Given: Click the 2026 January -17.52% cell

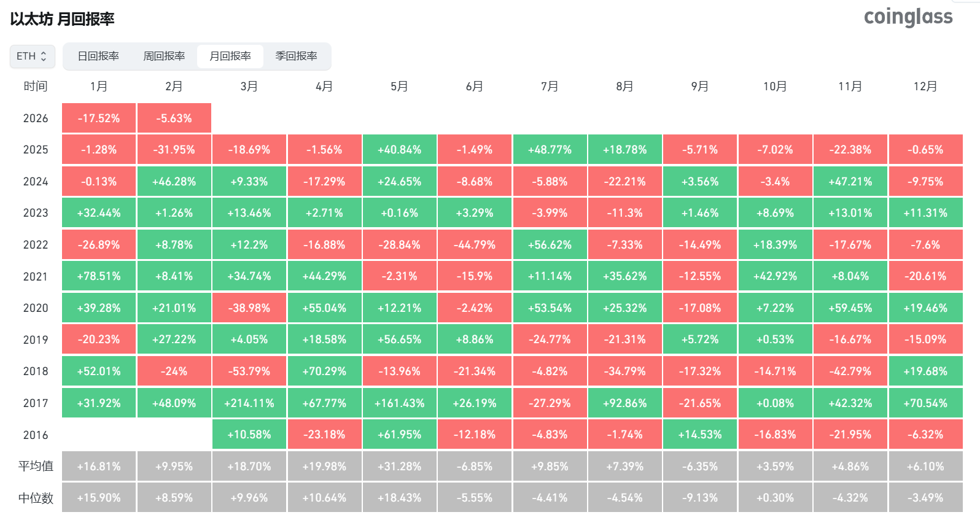Looking at the screenshot, I should [99, 118].
